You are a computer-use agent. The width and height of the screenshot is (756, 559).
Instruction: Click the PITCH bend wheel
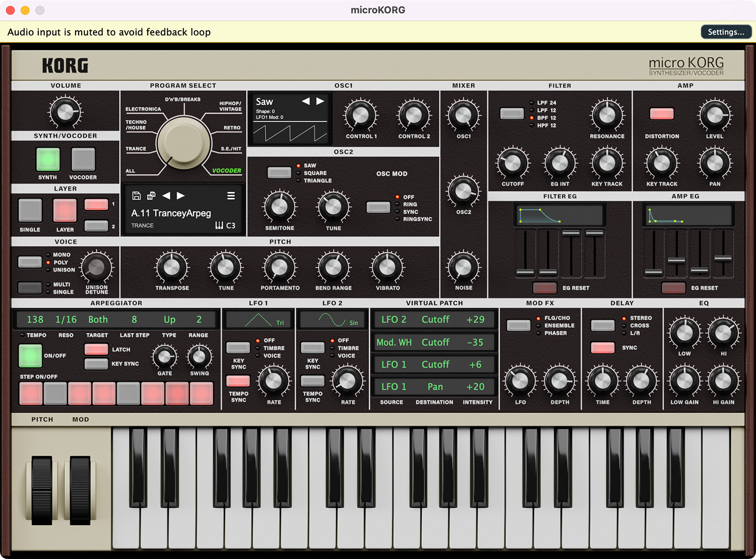point(42,490)
